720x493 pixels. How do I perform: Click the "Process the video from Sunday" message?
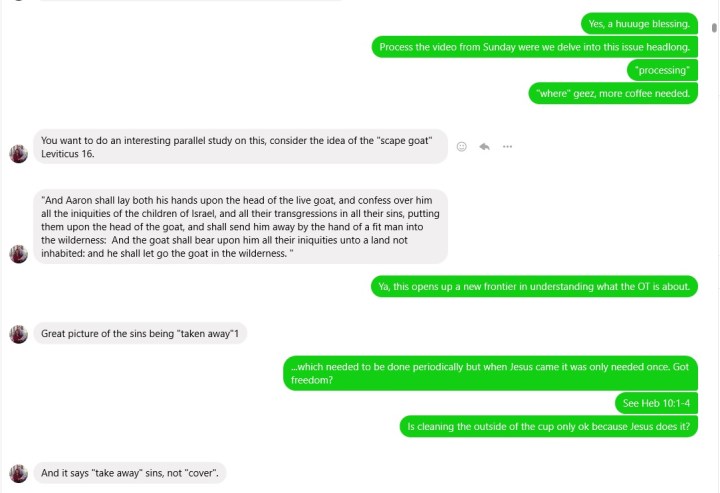(545, 46)
